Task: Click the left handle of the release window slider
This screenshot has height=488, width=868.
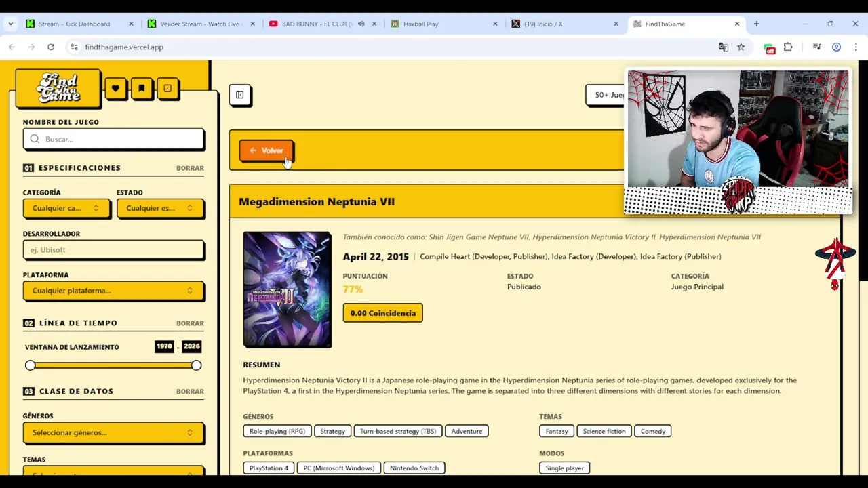Action: [30, 365]
